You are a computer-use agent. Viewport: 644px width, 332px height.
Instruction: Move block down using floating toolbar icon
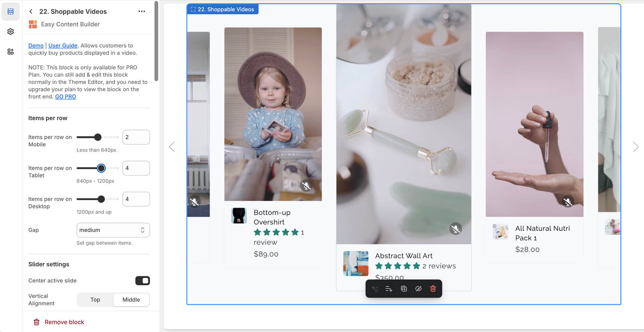[389, 289]
